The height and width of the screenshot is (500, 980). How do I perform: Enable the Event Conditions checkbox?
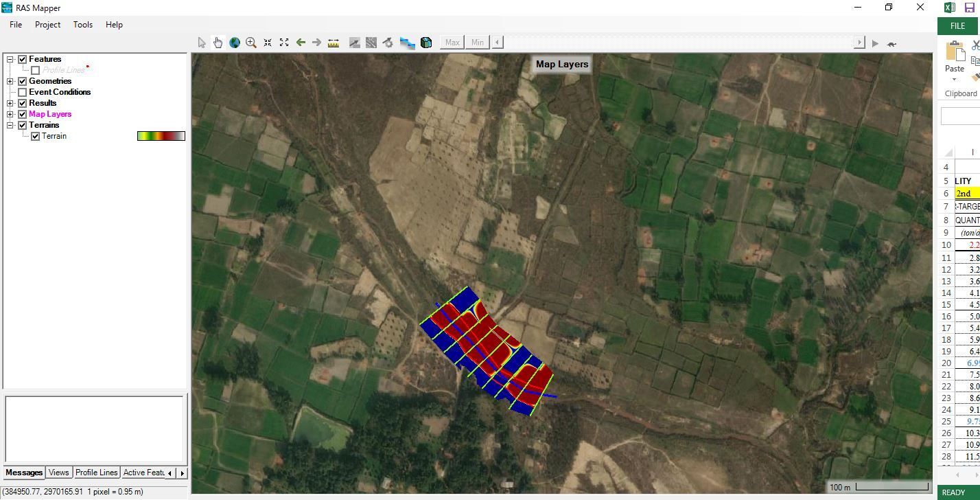point(23,92)
